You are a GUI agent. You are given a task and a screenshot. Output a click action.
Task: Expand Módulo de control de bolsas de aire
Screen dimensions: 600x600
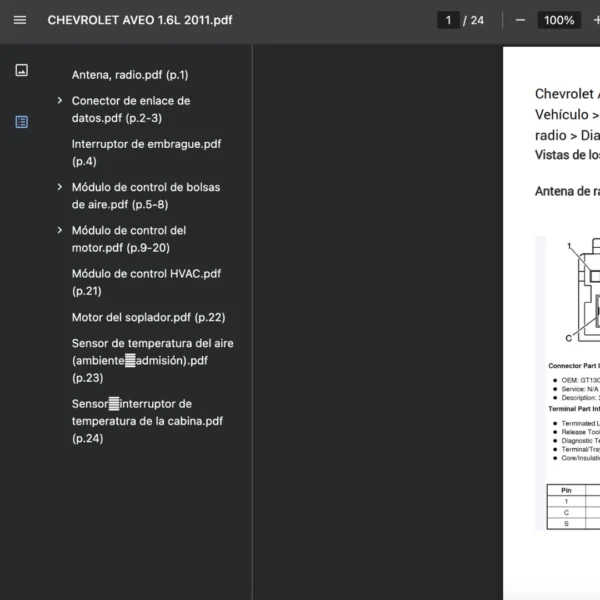pyautogui.click(x=60, y=187)
